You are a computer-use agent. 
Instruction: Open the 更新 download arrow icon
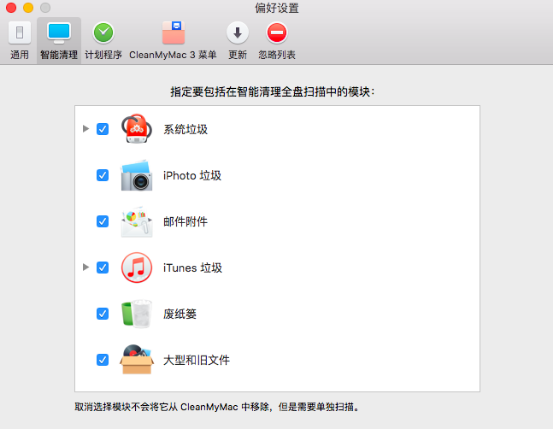237,33
